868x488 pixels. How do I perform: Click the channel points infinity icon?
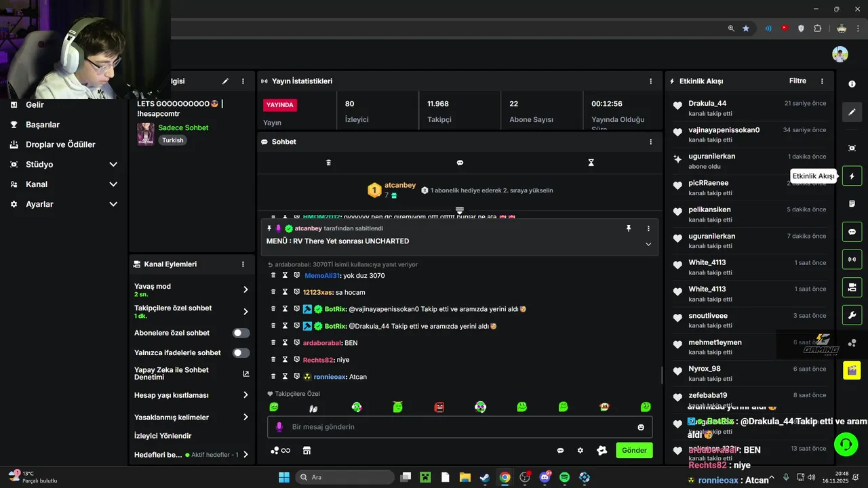(x=280, y=450)
